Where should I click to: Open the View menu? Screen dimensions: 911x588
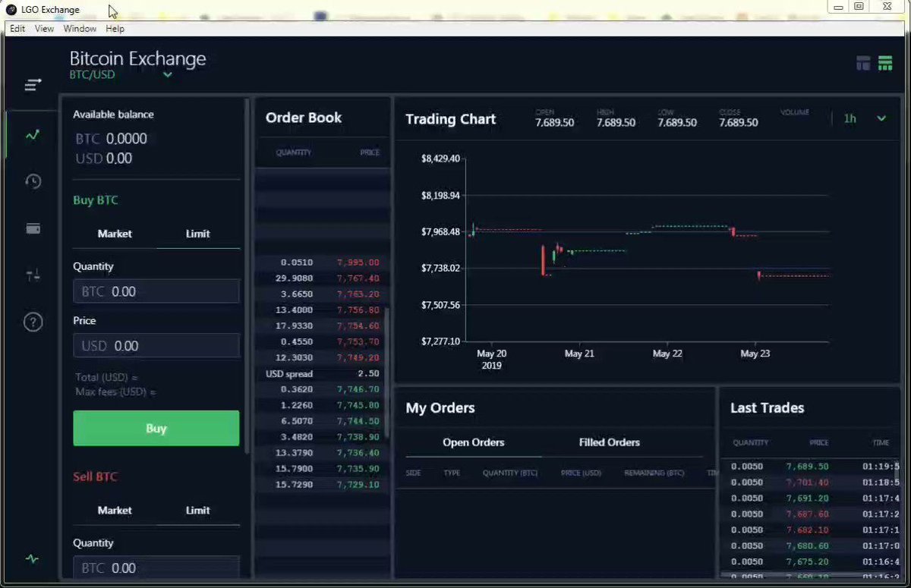tap(44, 29)
